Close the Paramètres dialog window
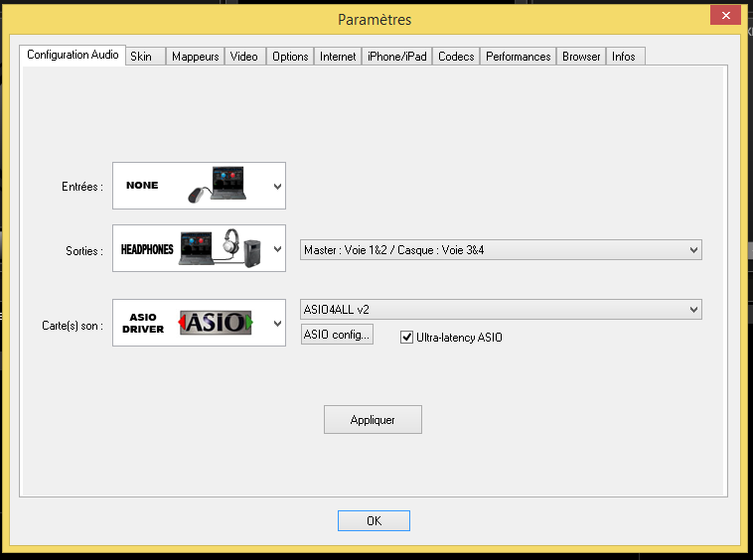This screenshot has height=560, width=753. click(723, 16)
